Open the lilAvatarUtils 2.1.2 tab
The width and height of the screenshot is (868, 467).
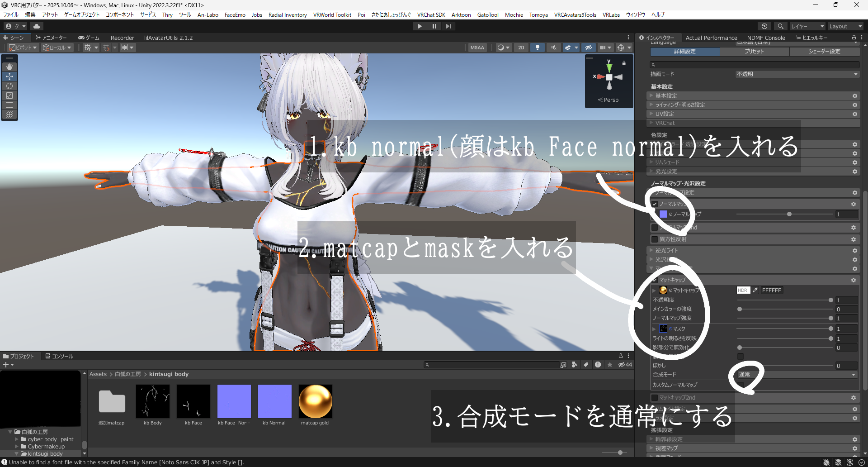point(168,38)
